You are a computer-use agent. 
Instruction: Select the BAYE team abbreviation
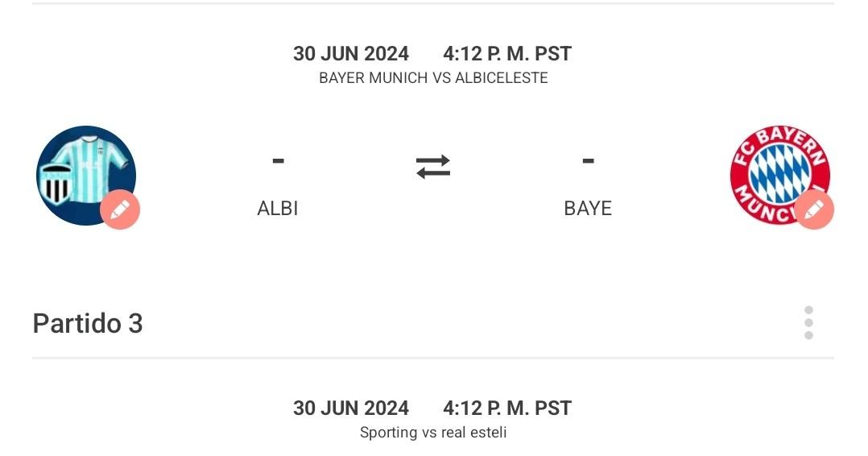588,209
